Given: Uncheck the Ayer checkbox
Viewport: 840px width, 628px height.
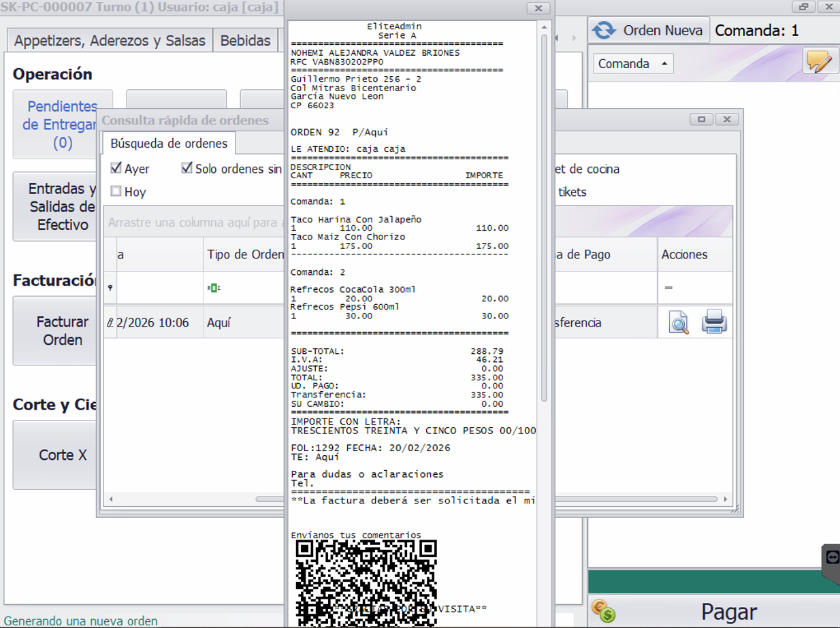Looking at the screenshot, I should [116, 168].
